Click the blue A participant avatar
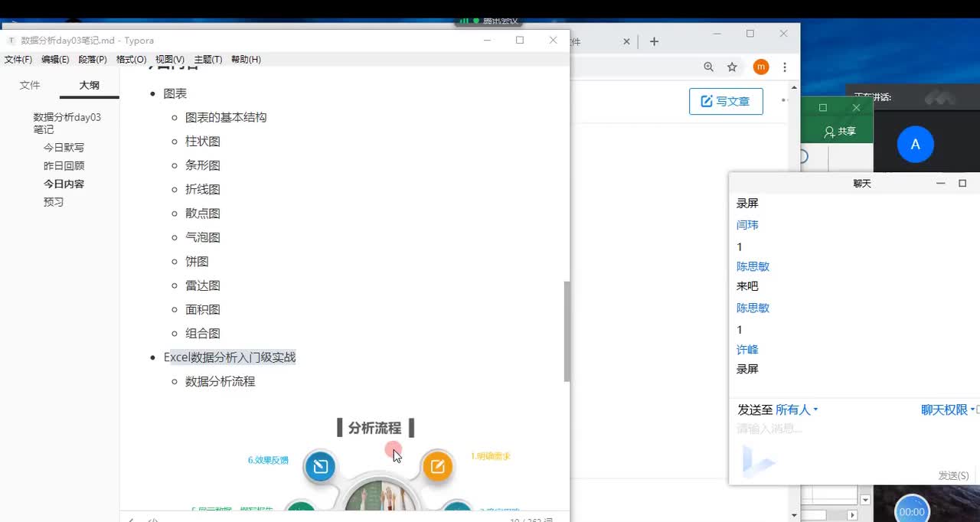Viewport: 980px width, 522px height. point(915,144)
